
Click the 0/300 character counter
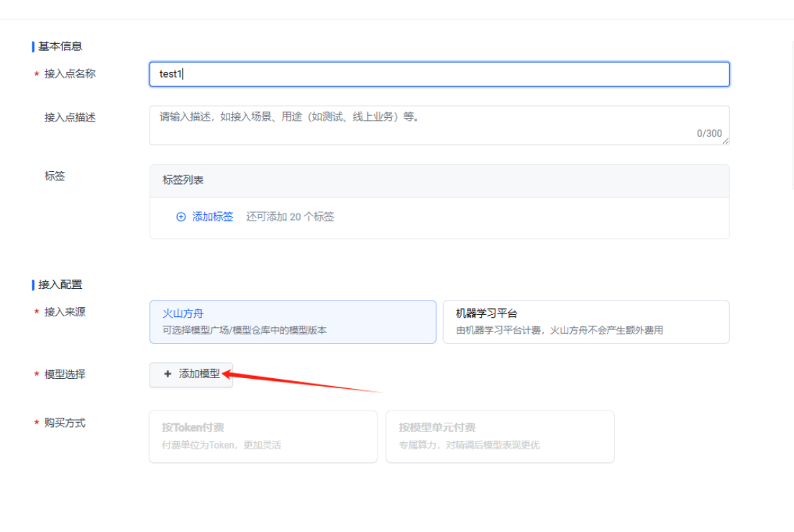point(709,133)
